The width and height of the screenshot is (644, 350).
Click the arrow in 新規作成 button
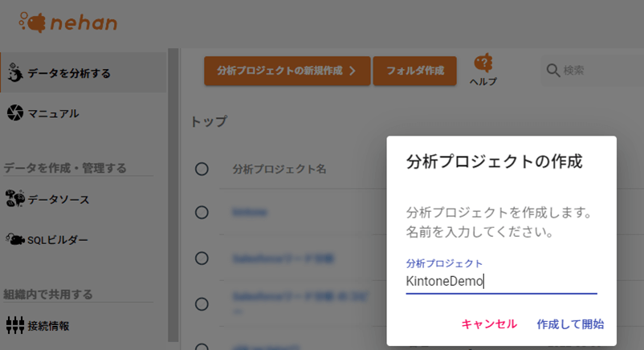(353, 71)
